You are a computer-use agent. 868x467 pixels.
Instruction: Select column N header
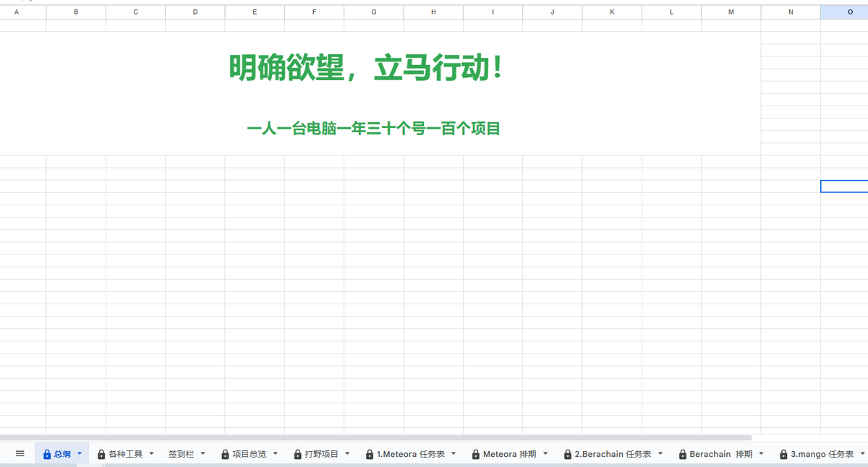[x=791, y=12]
